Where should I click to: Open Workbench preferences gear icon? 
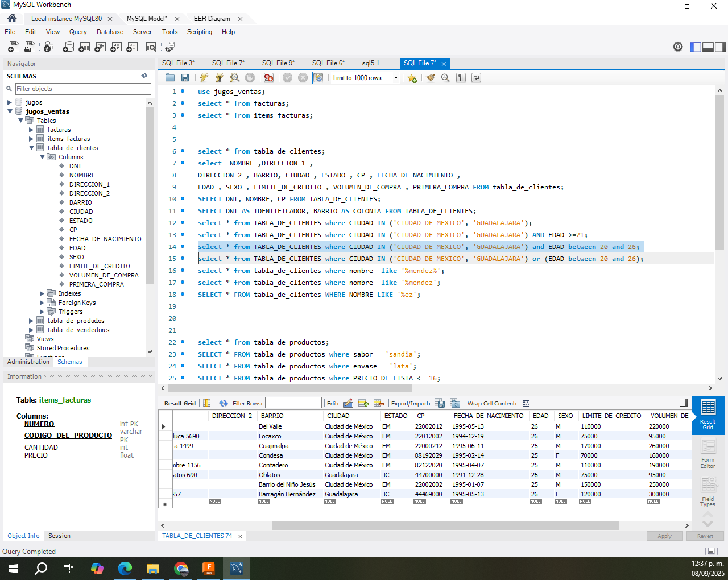click(678, 47)
